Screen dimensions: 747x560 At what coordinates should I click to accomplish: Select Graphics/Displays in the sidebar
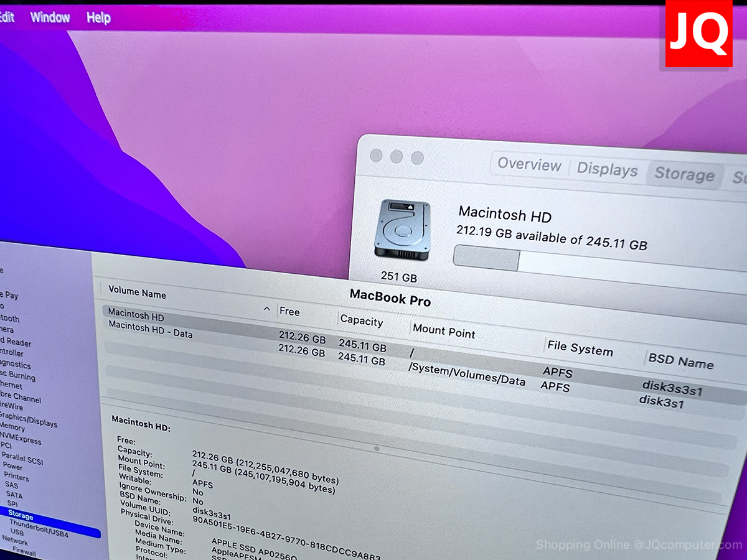(x=29, y=419)
